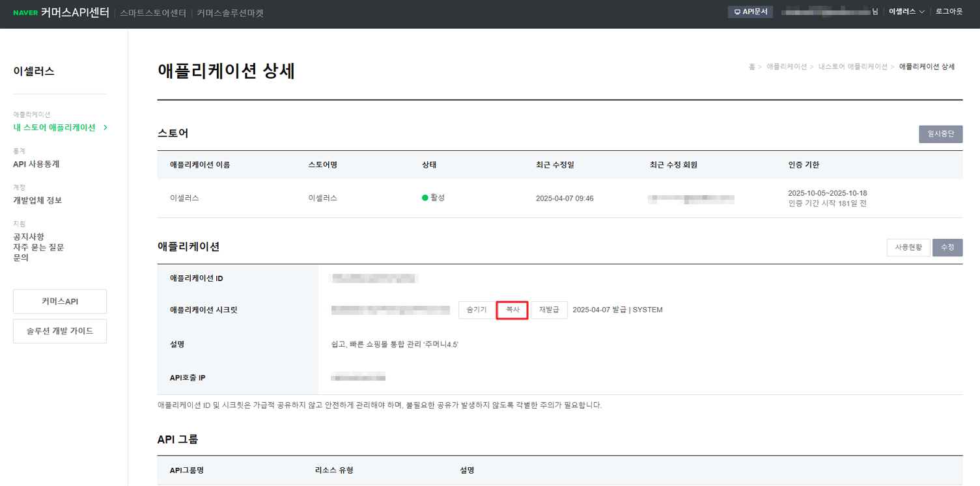The image size is (980, 486).
Task: Click the 재발급 button
Action: pyautogui.click(x=549, y=310)
